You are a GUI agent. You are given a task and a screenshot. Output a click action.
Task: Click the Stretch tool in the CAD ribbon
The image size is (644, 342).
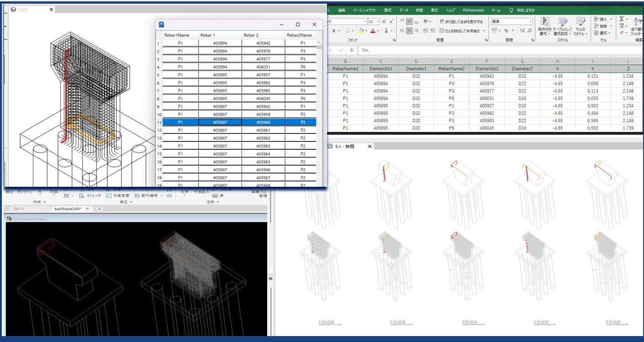click(x=90, y=195)
